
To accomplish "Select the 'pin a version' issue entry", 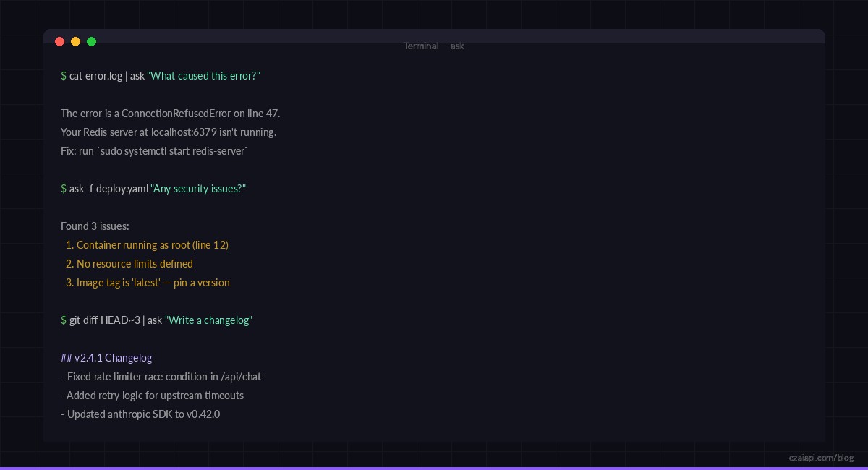I will pyautogui.click(x=148, y=282).
